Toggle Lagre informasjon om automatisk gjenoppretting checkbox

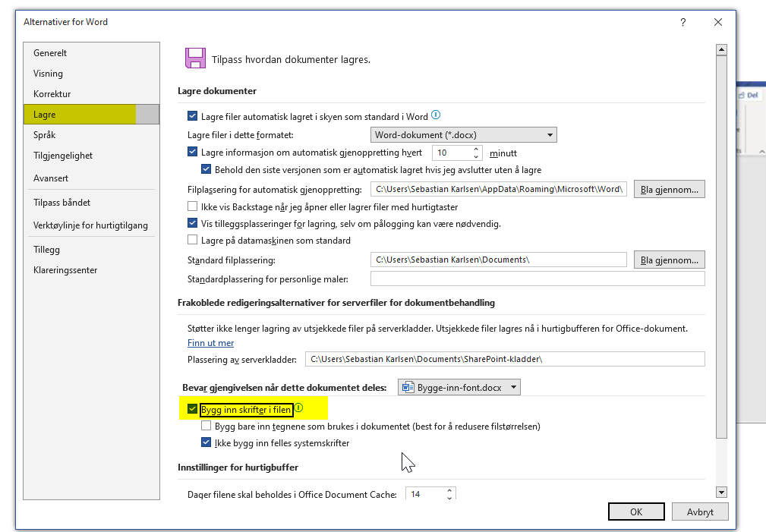coord(193,152)
